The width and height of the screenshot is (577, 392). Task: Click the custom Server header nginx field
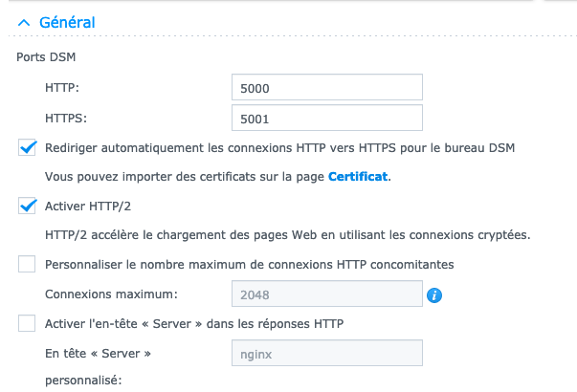(326, 353)
